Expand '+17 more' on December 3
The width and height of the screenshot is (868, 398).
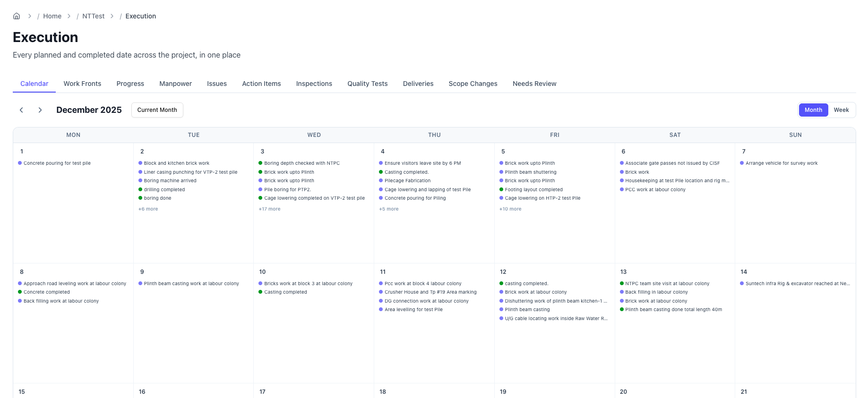coord(270,209)
